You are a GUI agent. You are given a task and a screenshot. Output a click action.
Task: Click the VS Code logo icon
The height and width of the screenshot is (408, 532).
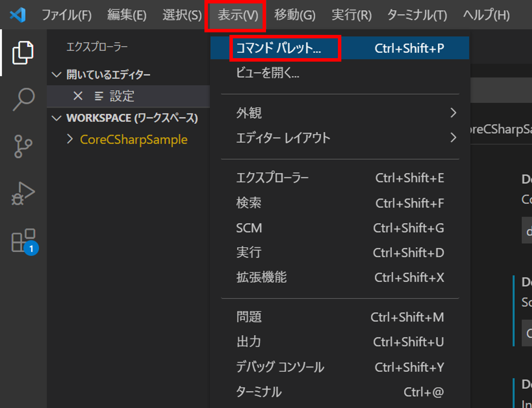[18, 16]
